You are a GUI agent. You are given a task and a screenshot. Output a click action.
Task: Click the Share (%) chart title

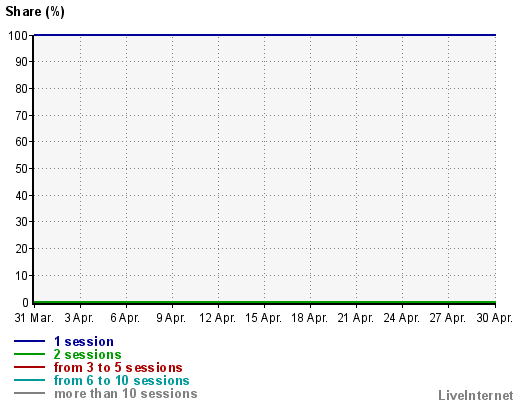(35, 12)
